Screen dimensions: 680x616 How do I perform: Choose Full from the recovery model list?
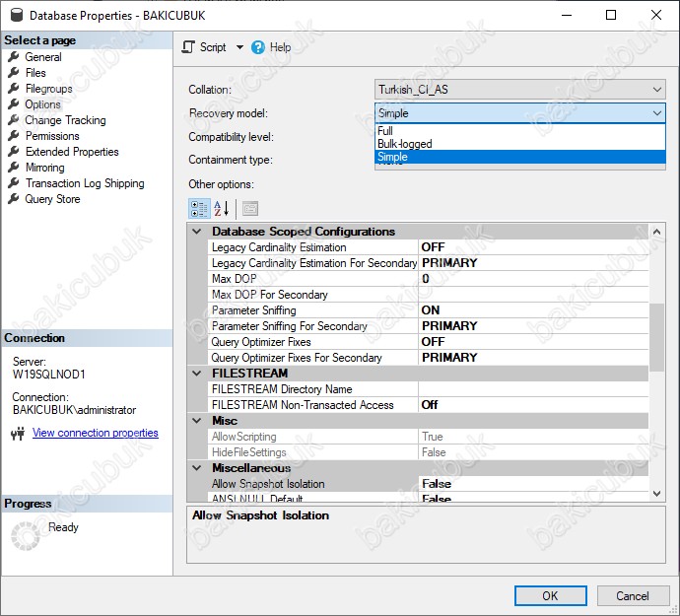[x=385, y=131]
